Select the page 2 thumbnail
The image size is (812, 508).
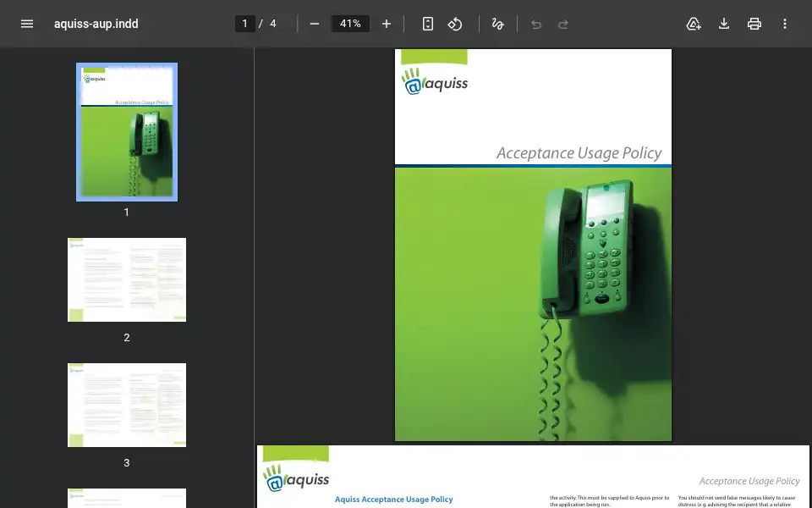127,280
